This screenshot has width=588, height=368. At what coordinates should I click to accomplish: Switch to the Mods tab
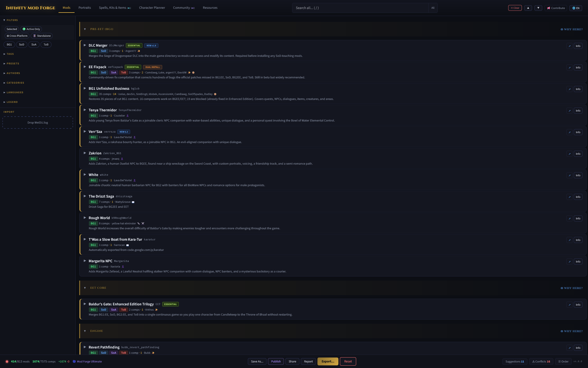tap(66, 8)
